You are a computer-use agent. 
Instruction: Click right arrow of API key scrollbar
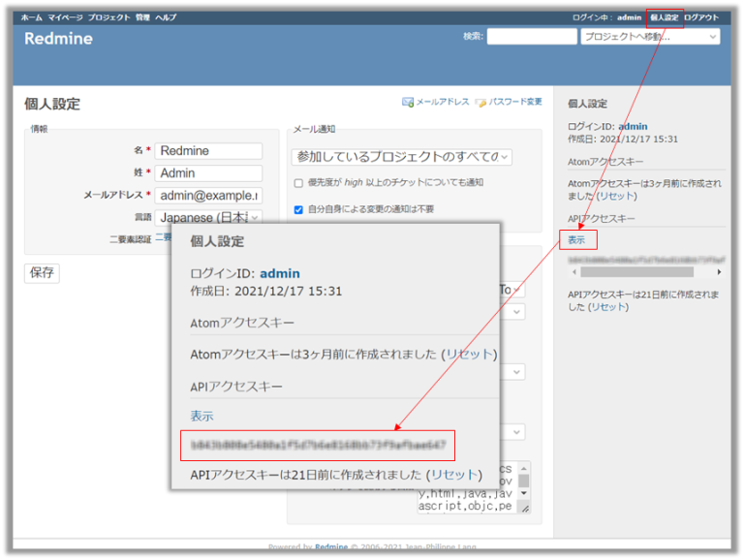pos(719,272)
